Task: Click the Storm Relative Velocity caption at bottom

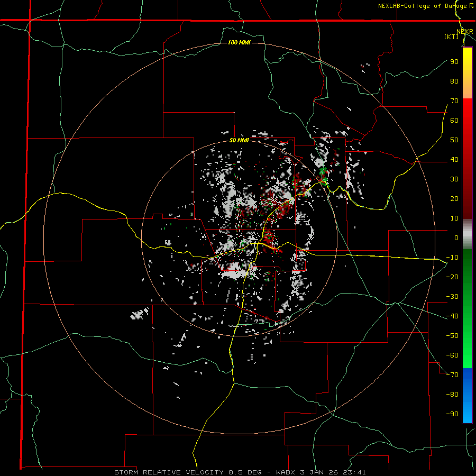Action: (240, 472)
